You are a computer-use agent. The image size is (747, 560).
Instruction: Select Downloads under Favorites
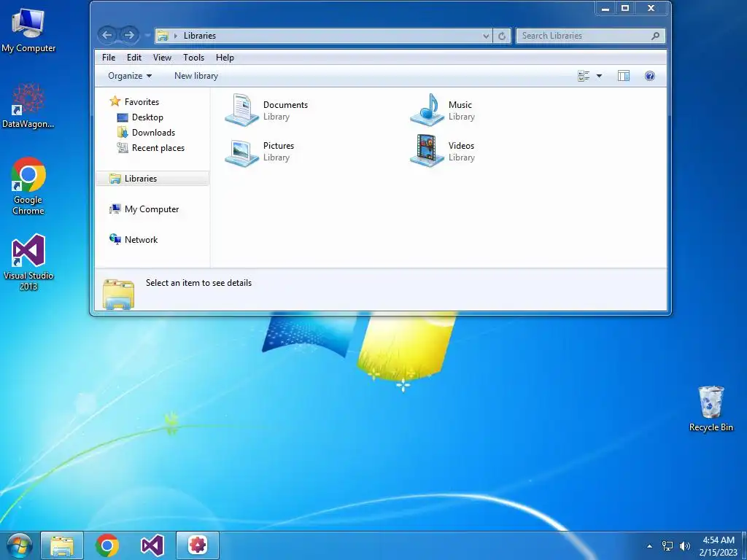[x=153, y=133]
